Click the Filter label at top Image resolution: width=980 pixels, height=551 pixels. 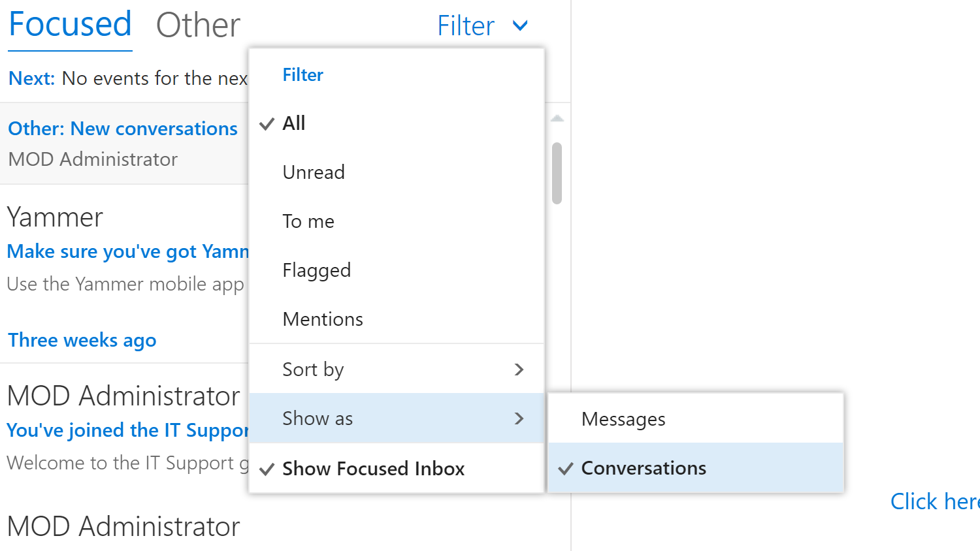[466, 26]
